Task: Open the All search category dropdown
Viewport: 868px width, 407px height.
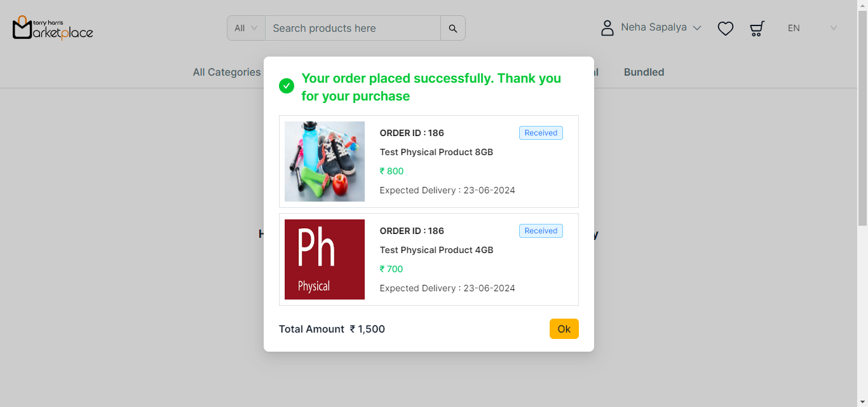Action: [x=246, y=28]
